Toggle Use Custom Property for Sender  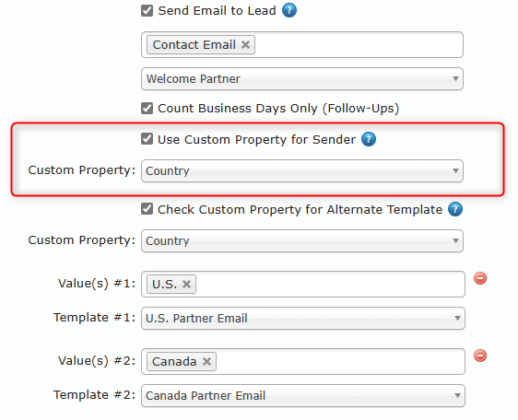147,139
